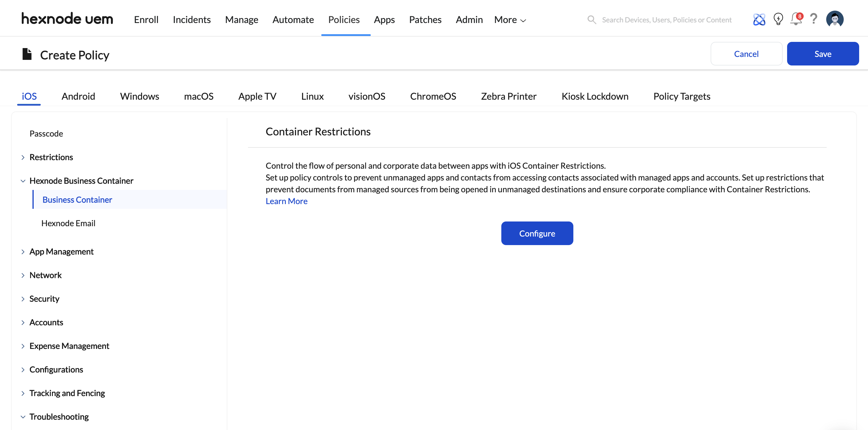This screenshot has width=868, height=430.
Task: Switch to the Policy Targets tab
Action: click(681, 96)
